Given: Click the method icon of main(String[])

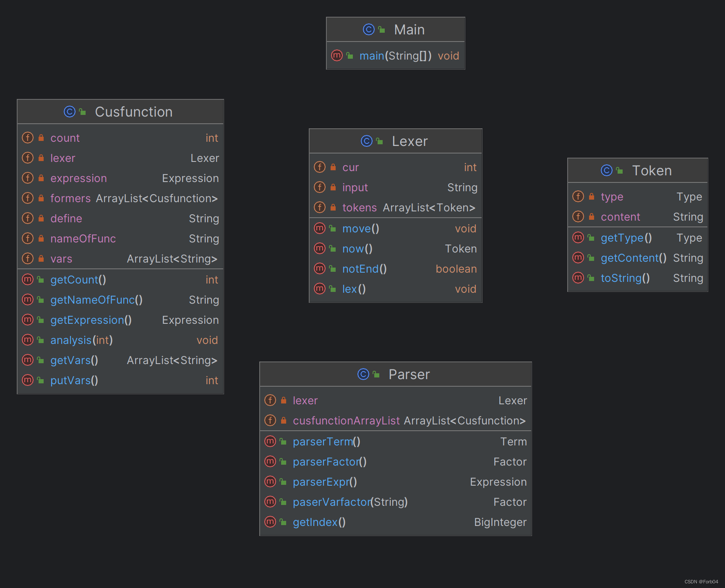Looking at the screenshot, I should (x=337, y=55).
